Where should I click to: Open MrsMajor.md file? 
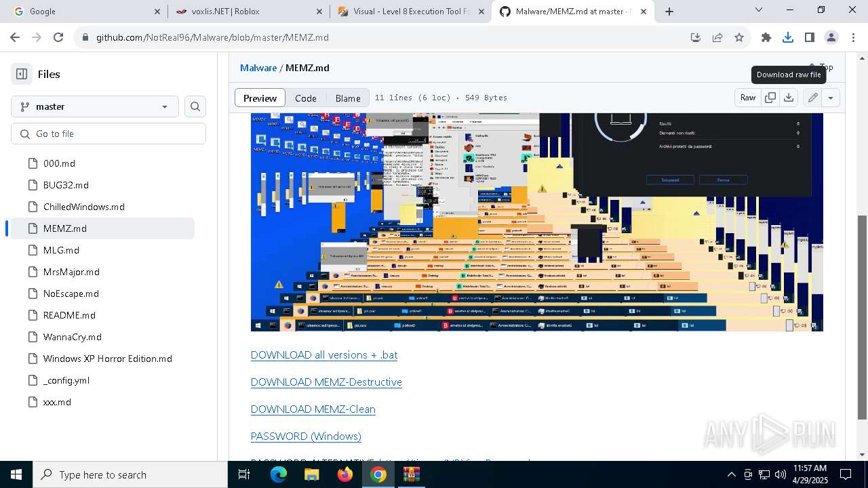pyautogui.click(x=71, y=272)
